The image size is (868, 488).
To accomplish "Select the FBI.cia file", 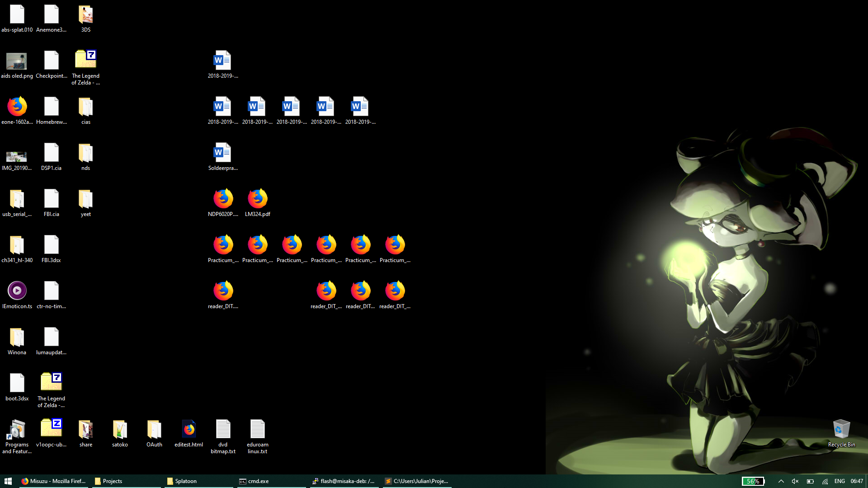I will (52, 203).
